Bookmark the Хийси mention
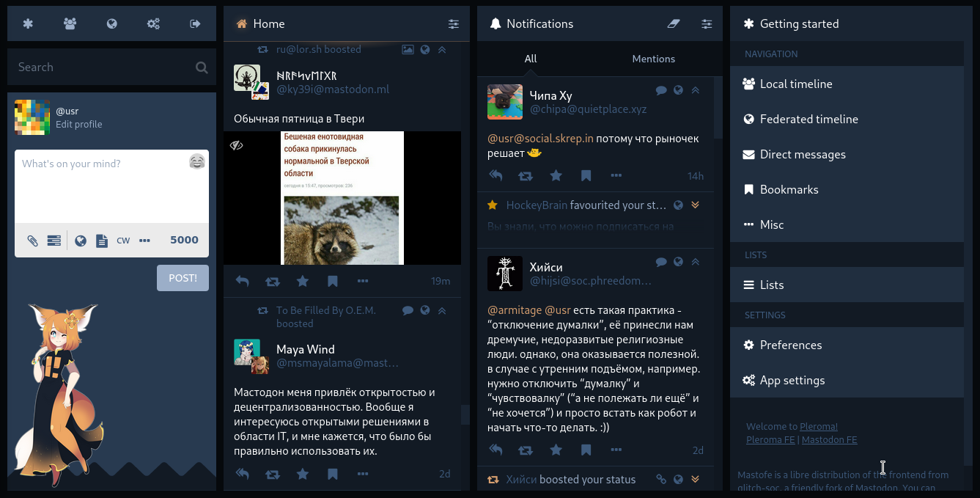 (x=586, y=450)
